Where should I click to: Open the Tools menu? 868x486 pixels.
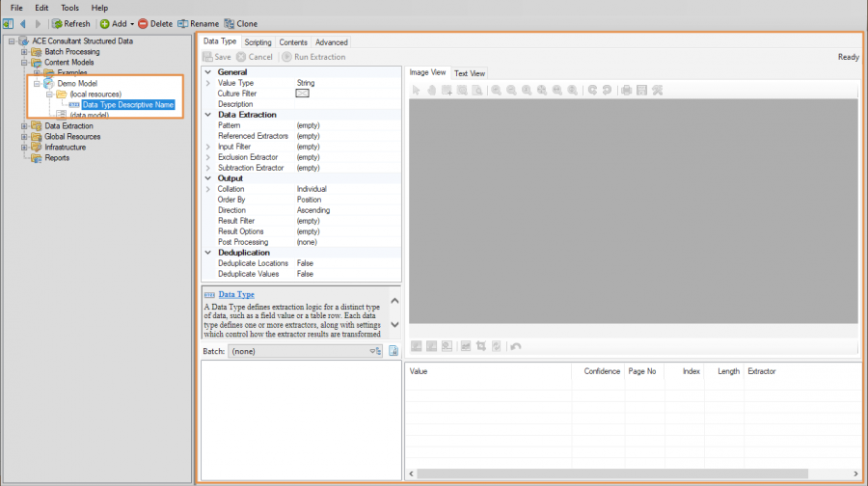pyautogui.click(x=69, y=8)
